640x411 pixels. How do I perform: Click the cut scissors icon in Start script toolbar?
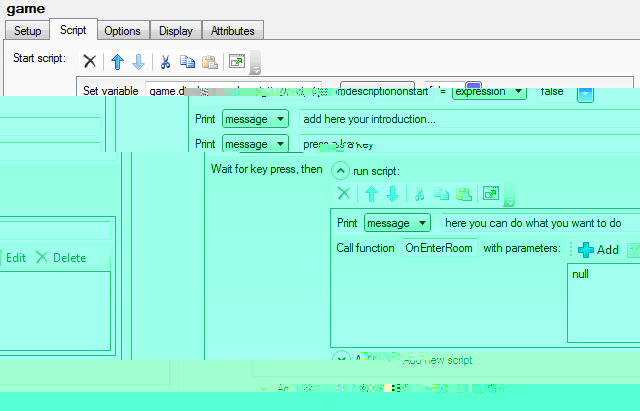click(166, 62)
